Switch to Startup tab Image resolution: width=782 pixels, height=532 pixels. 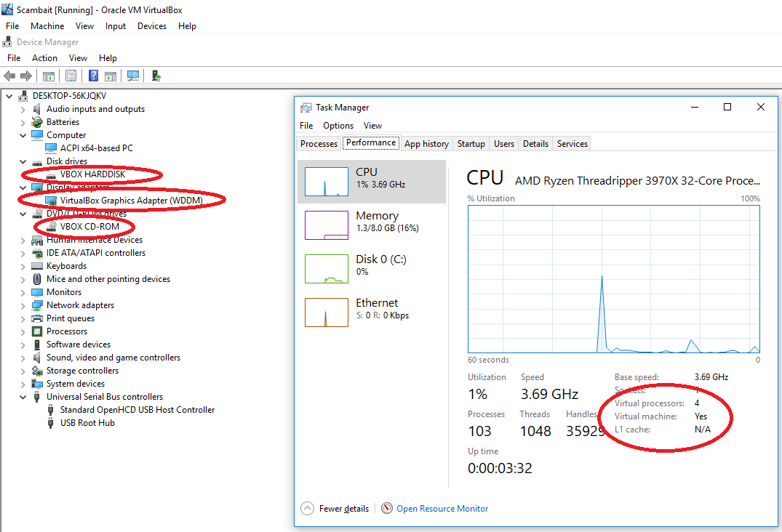click(471, 143)
